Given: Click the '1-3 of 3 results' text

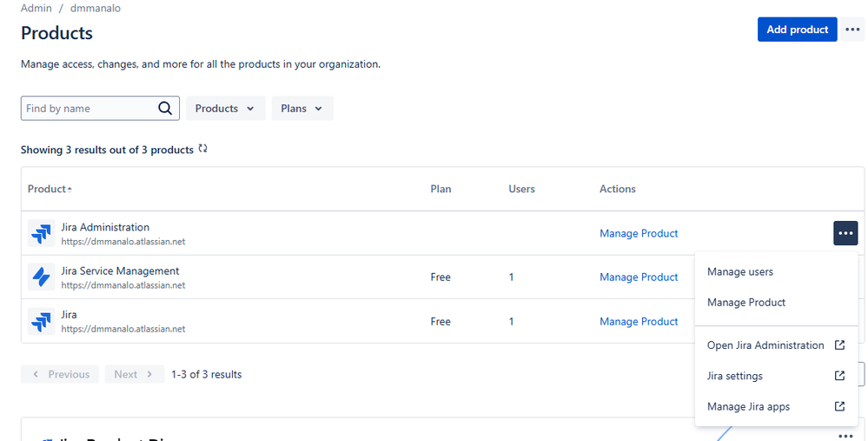Looking at the screenshot, I should 207,374.
